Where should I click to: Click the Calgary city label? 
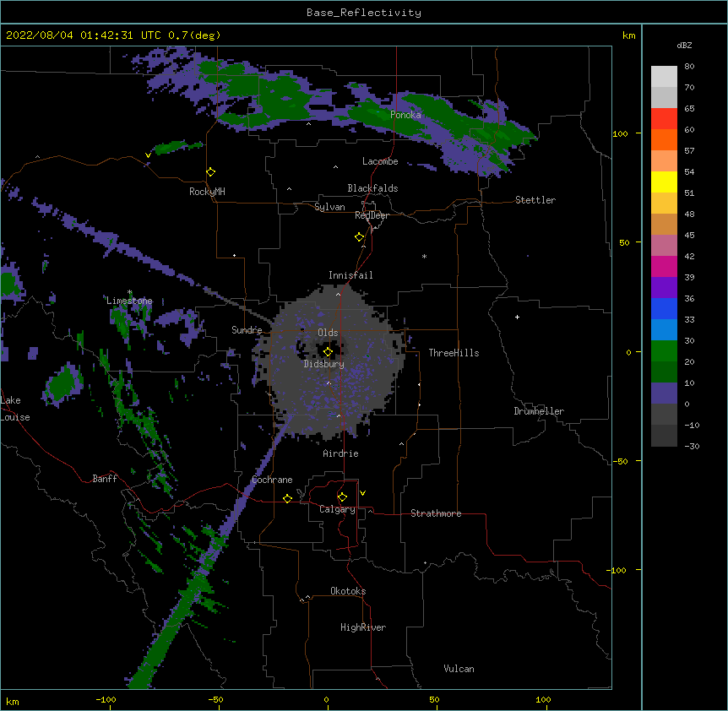[x=337, y=509]
